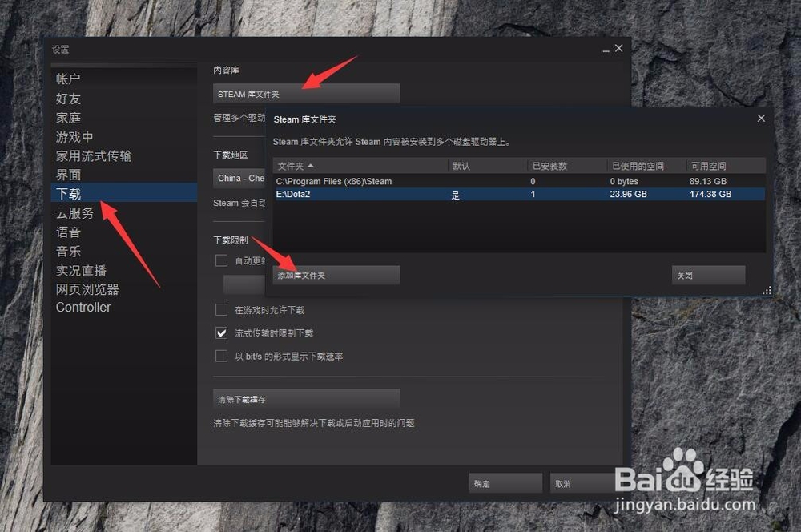Click 添加库文件夹 to add library folder
The height and width of the screenshot is (532, 801).
336,275
